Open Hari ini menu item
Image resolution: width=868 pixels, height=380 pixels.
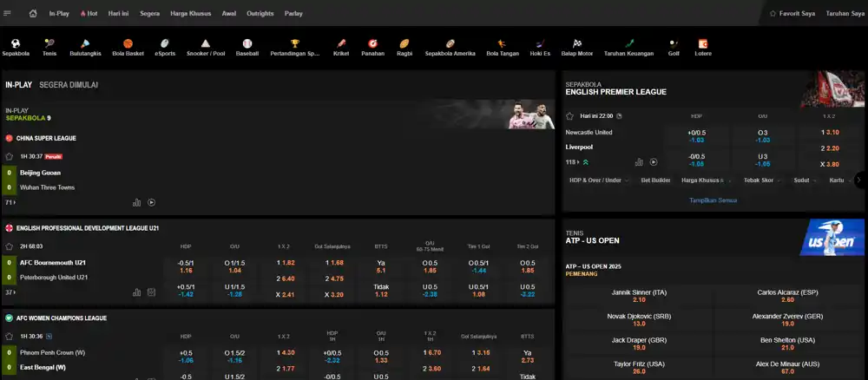pyautogui.click(x=118, y=13)
